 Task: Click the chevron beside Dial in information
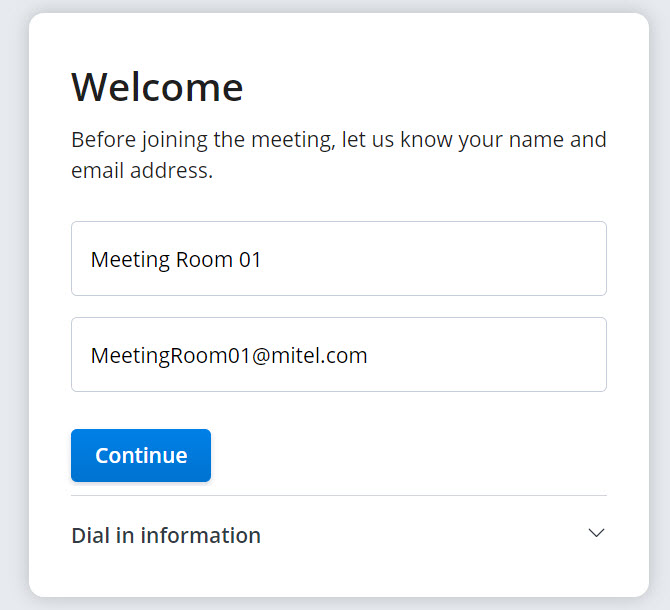pyautogui.click(x=596, y=534)
